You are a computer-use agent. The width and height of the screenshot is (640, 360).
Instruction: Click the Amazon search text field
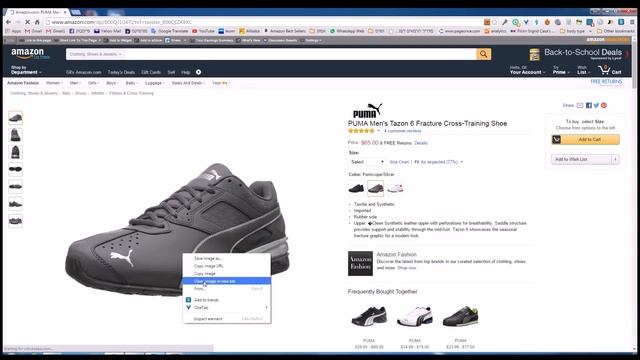coord(300,54)
